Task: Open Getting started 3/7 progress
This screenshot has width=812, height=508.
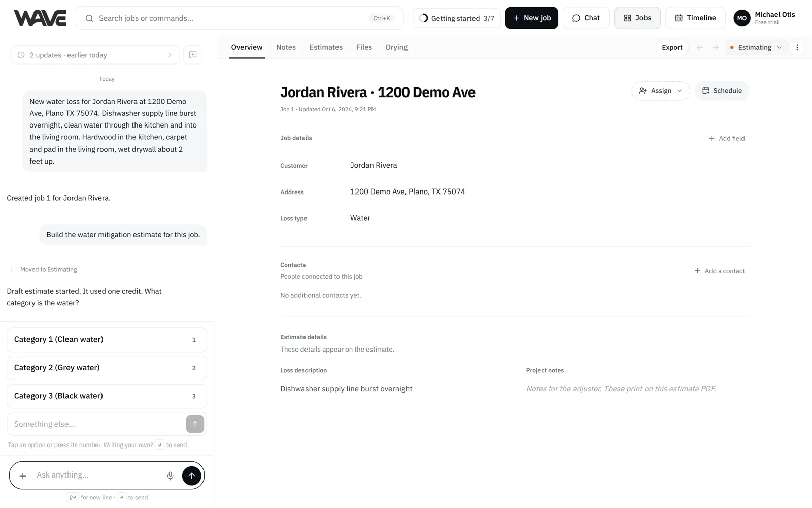Action: [457, 18]
